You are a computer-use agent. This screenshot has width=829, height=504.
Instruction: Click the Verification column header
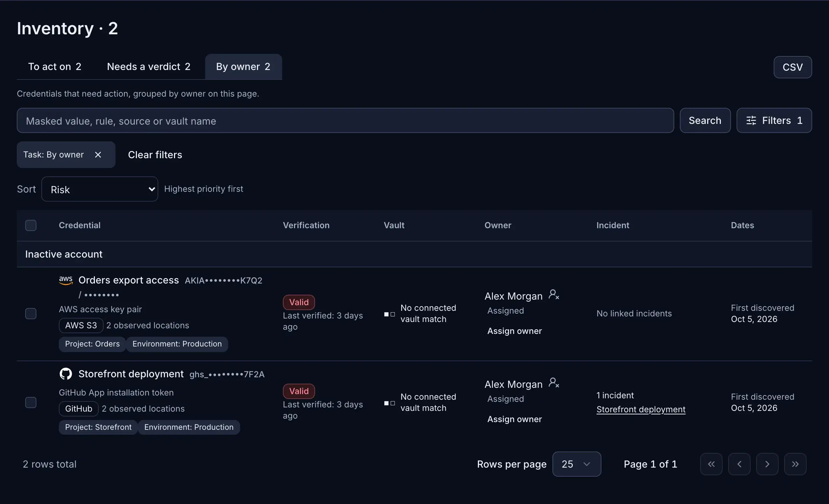click(x=306, y=225)
